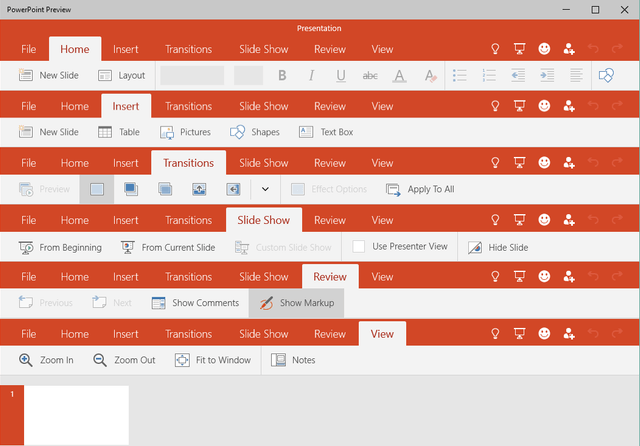Maximize the PowerPoint Preview window
The width and height of the screenshot is (640, 446).
tap(595, 9)
